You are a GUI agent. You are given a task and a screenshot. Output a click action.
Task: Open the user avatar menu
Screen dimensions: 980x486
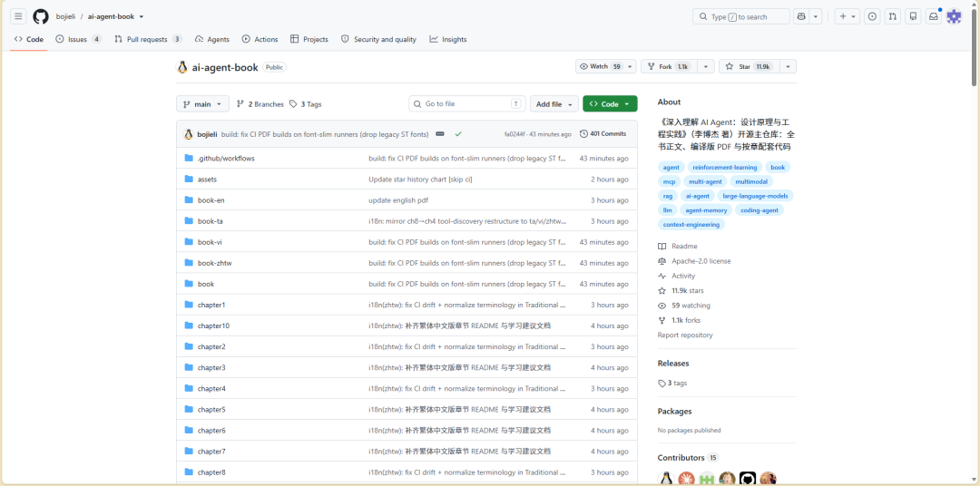tap(954, 17)
